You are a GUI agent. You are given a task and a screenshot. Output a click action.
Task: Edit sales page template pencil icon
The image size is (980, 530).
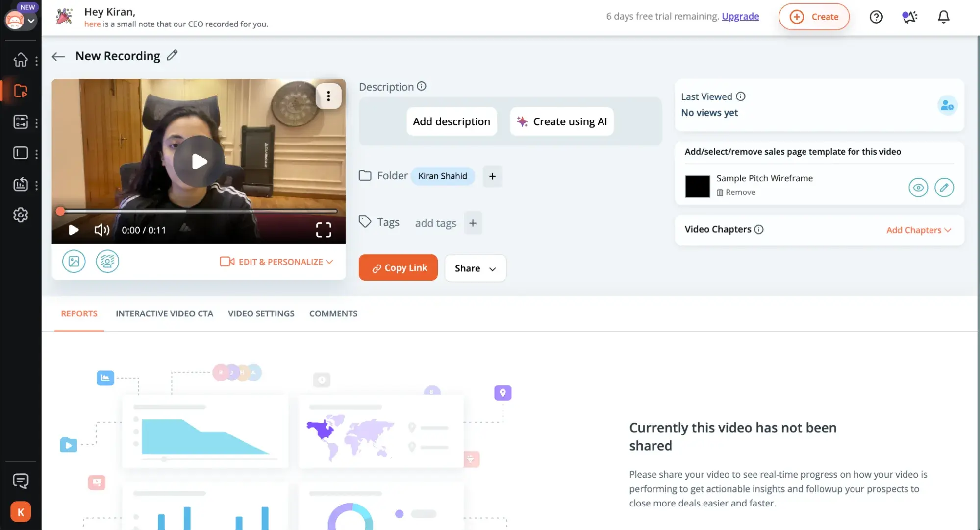coord(944,188)
